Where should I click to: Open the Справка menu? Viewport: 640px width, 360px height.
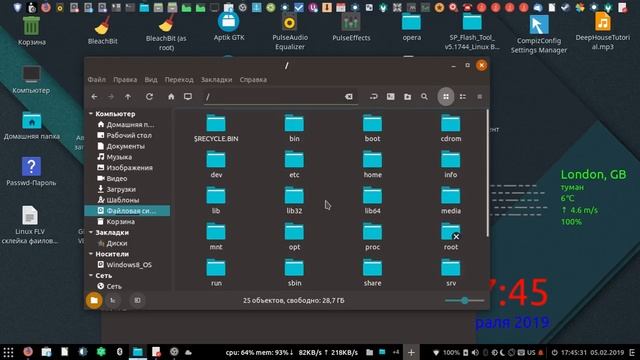coord(253,80)
